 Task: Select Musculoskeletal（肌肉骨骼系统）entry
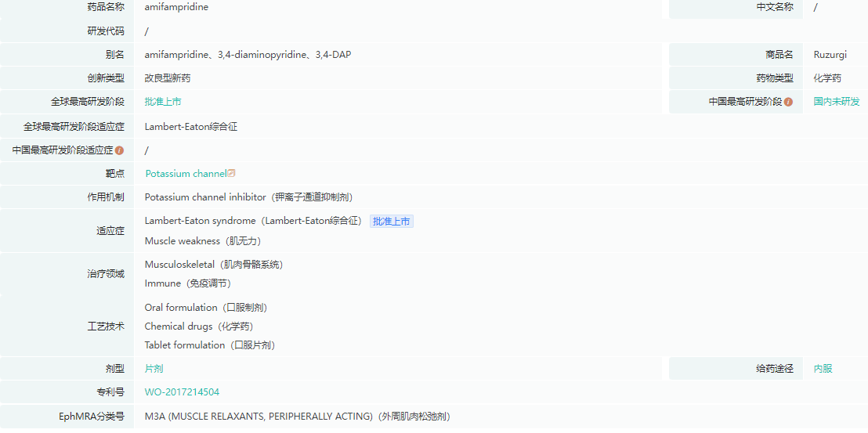tap(214, 265)
